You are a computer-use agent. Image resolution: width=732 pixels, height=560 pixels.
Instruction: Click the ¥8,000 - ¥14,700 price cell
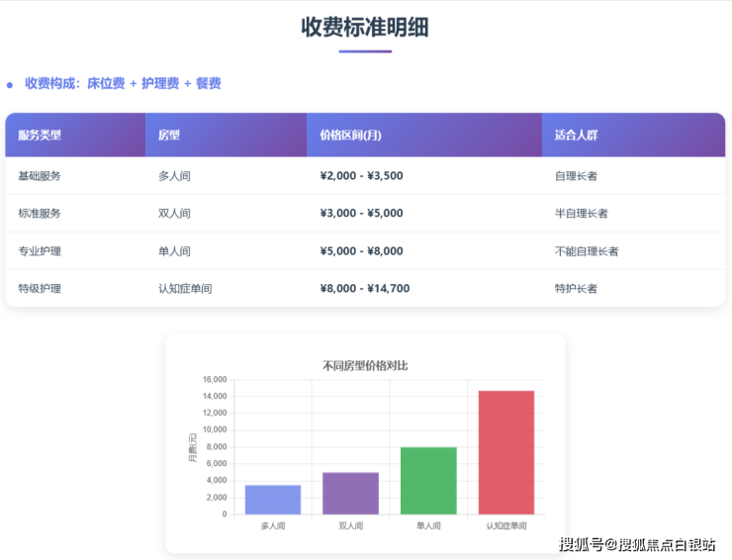[365, 289]
